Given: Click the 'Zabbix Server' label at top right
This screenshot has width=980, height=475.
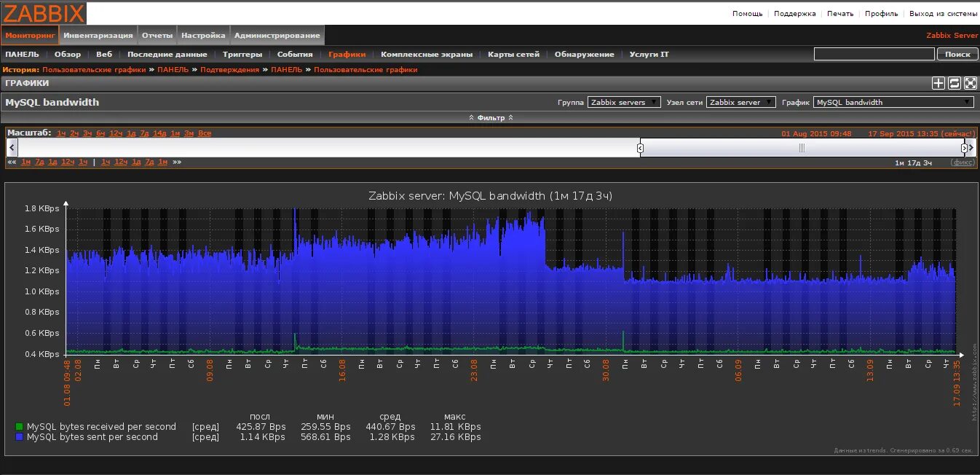Looking at the screenshot, I should point(952,35).
